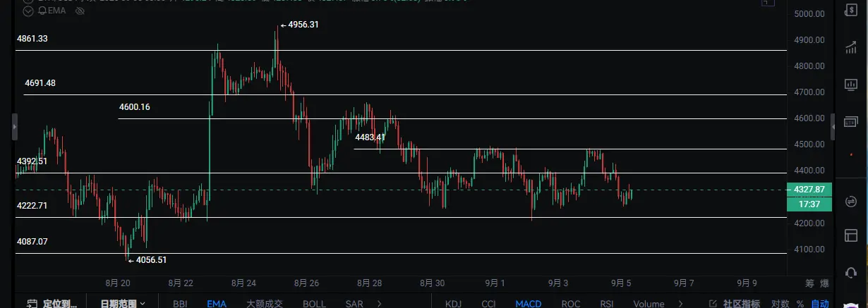Select the 4087.07 horizontal line label
This screenshot has height=308, width=868.
[x=32, y=241]
